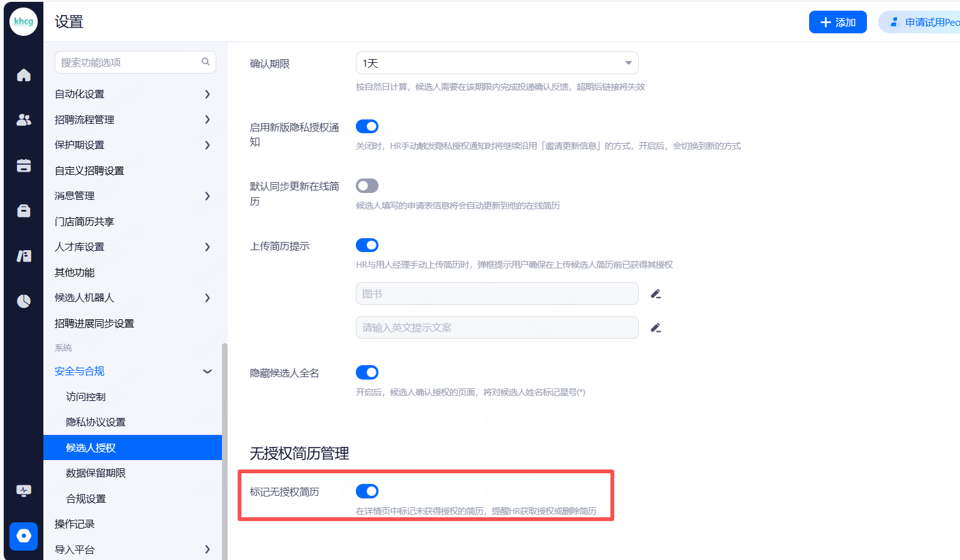Click the edit pencil beside 图书 field
Screen dimensions: 960x560
656,294
